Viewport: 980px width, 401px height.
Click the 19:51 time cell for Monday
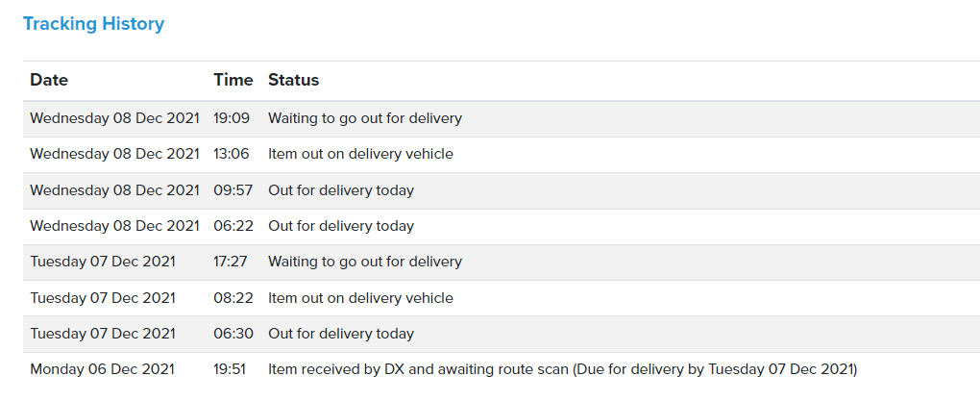coord(232,369)
